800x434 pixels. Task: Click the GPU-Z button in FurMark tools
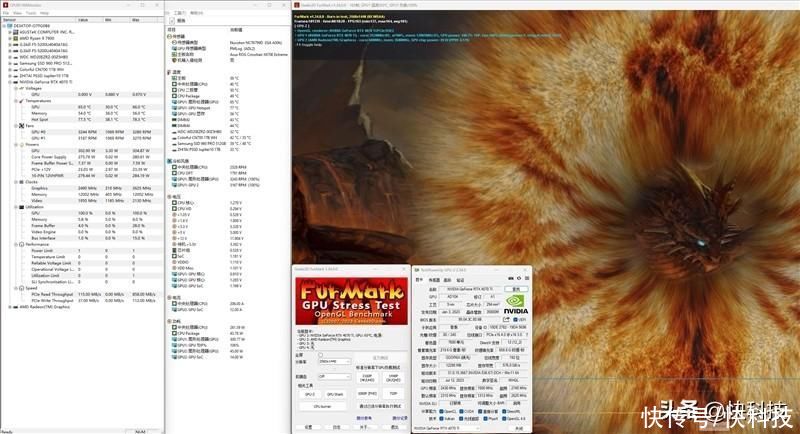[x=310, y=394]
